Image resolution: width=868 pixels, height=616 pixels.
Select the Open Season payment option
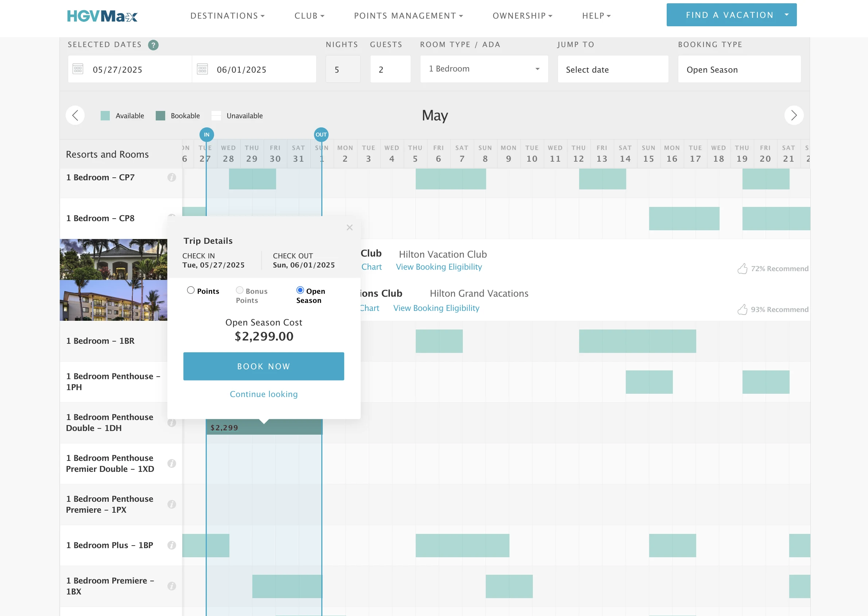click(300, 290)
